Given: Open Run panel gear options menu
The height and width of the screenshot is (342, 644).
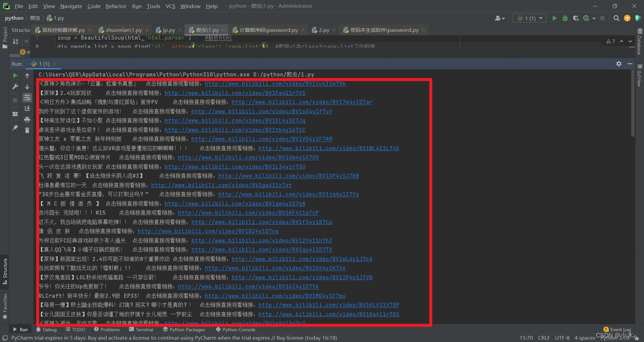Looking at the screenshot, I should (x=619, y=64).
